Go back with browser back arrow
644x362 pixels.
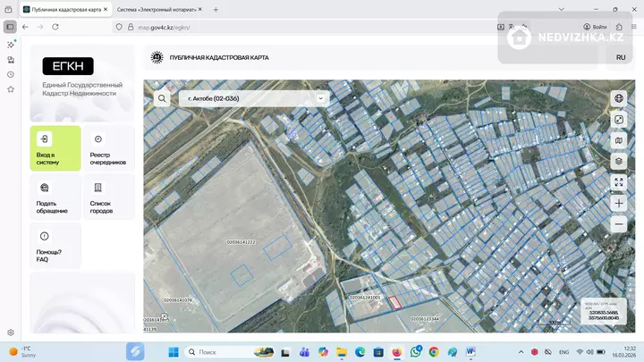click(25, 27)
